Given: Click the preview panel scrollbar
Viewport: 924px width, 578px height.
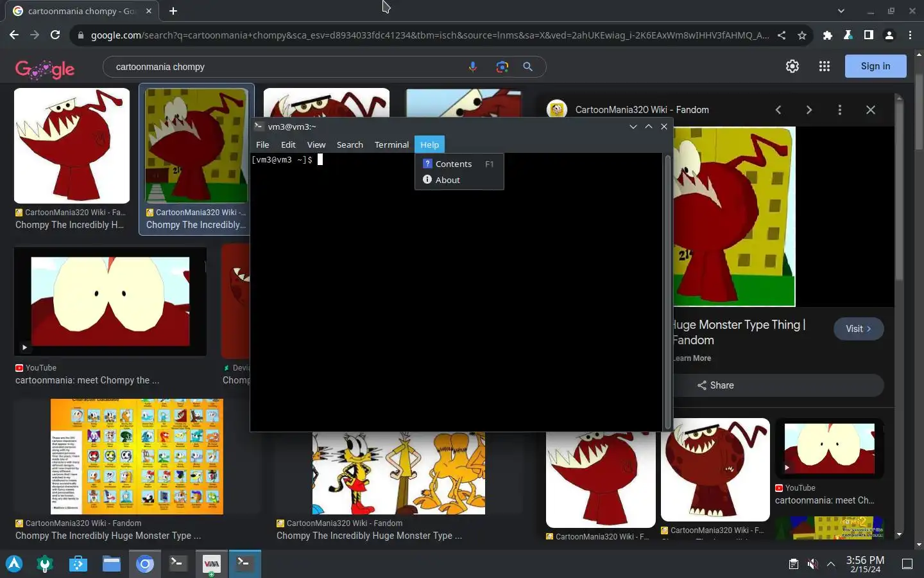Looking at the screenshot, I should (x=899, y=189).
